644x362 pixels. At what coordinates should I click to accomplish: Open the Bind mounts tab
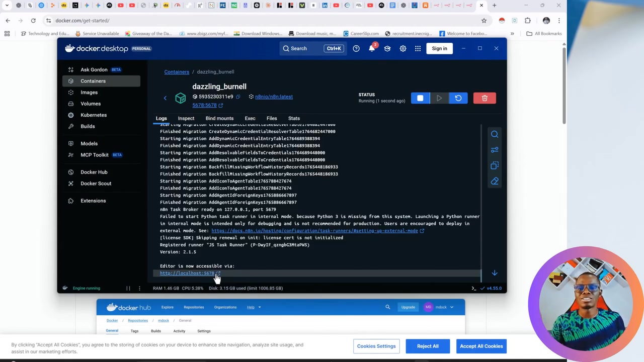click(x=219, y=118)
